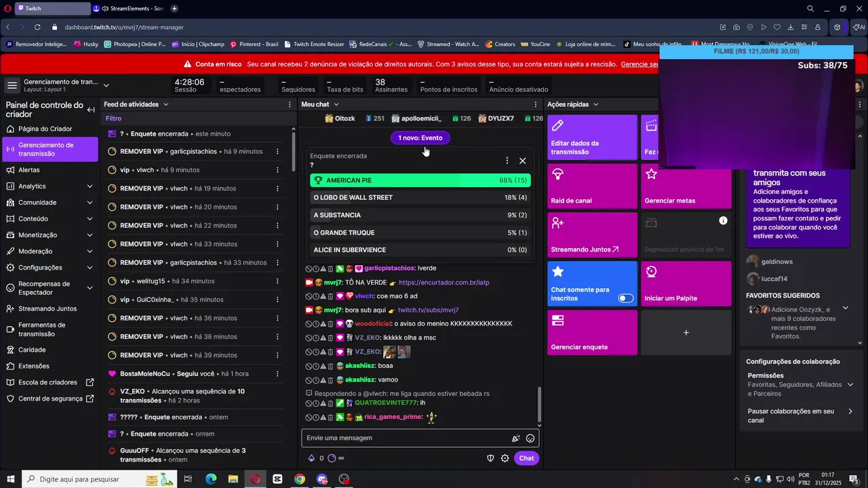Image resolution: width=868 pixels, height=488 pixels.
Task: Open the Ações rápidas dropdown
Action: tap(595, 104)
